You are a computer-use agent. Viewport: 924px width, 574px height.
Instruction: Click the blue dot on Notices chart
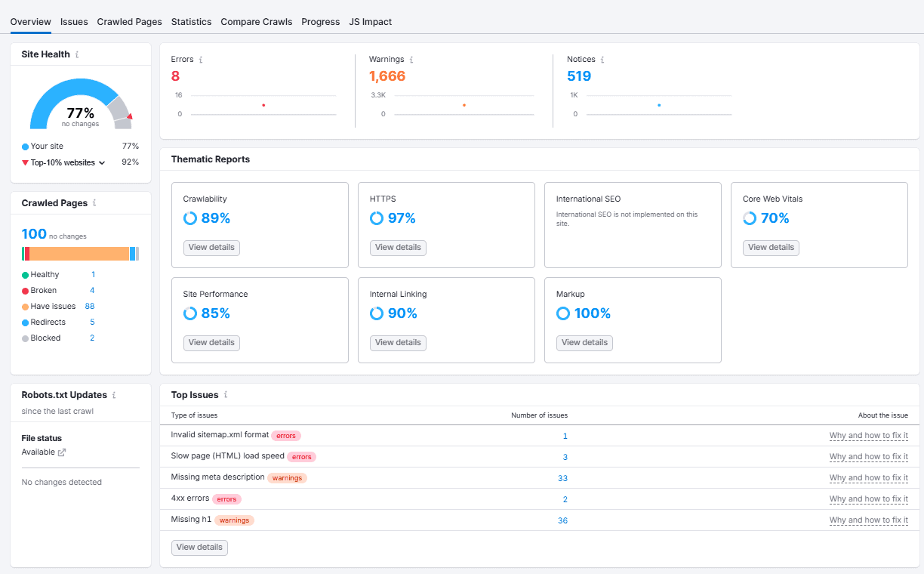tap(659, 105)
